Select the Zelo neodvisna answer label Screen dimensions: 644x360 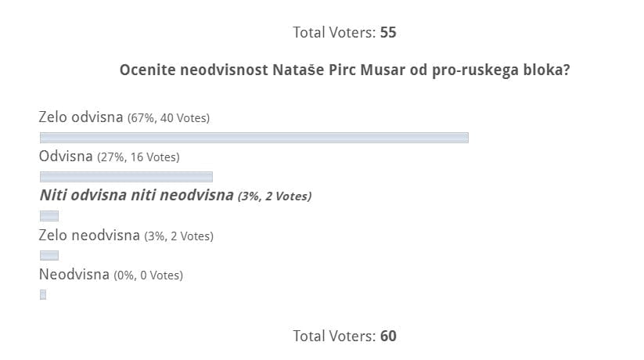[x=89, y=235]
